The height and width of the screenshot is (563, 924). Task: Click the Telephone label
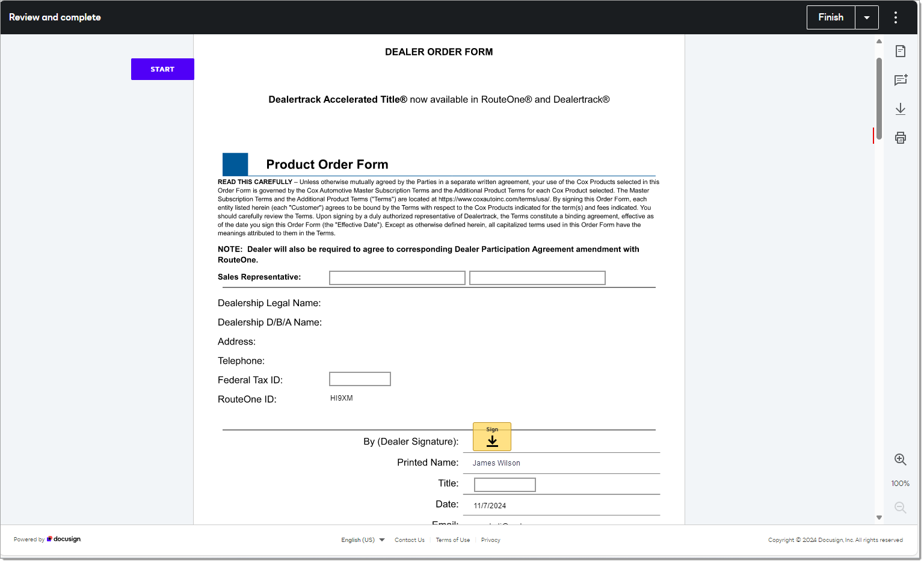click(x=241, y=361)
